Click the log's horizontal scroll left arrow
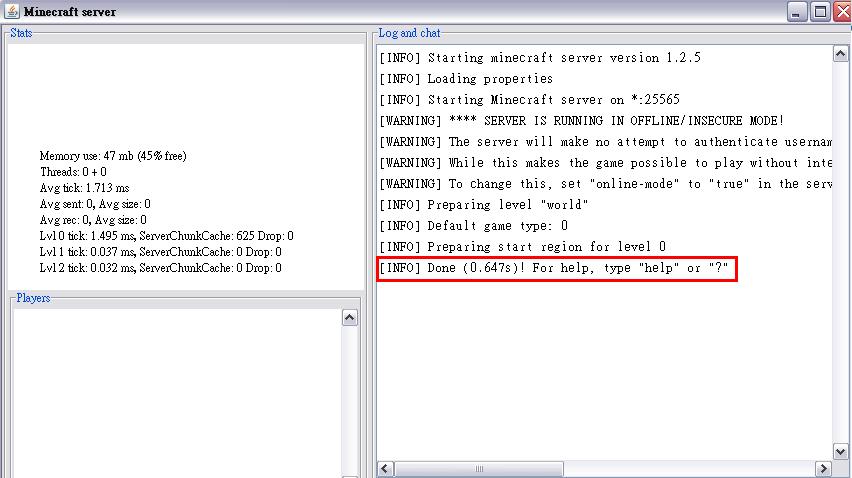The height and width of the screenshot is (478, 852). pyautogui.click(x=386, y=468)
